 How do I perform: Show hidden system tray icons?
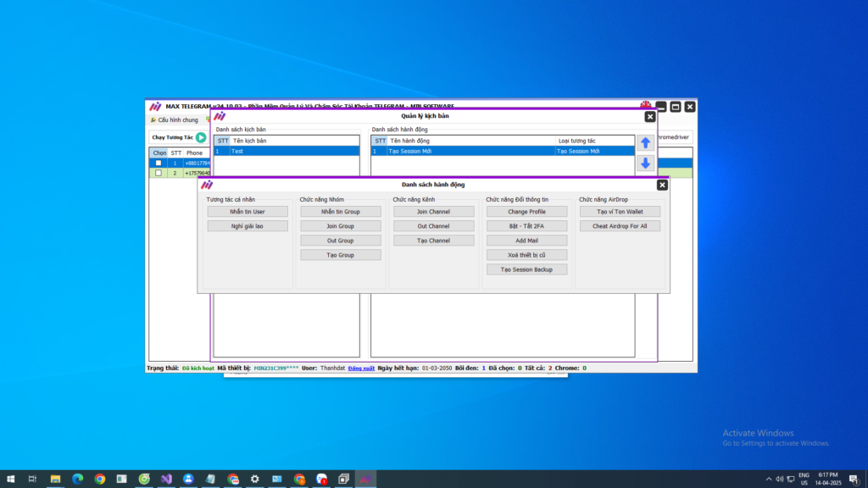point(770,479)
